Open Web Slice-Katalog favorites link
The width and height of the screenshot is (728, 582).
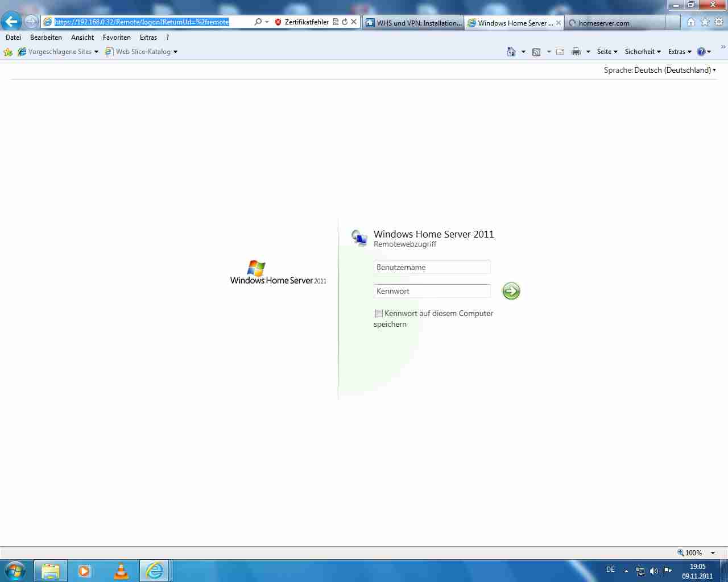138,52
